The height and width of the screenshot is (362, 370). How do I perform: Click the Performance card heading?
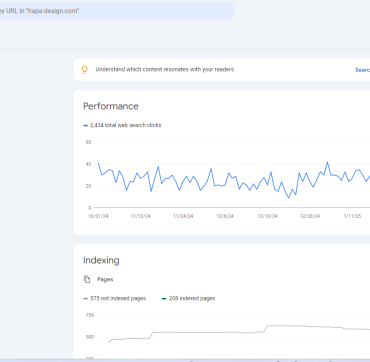111,106
